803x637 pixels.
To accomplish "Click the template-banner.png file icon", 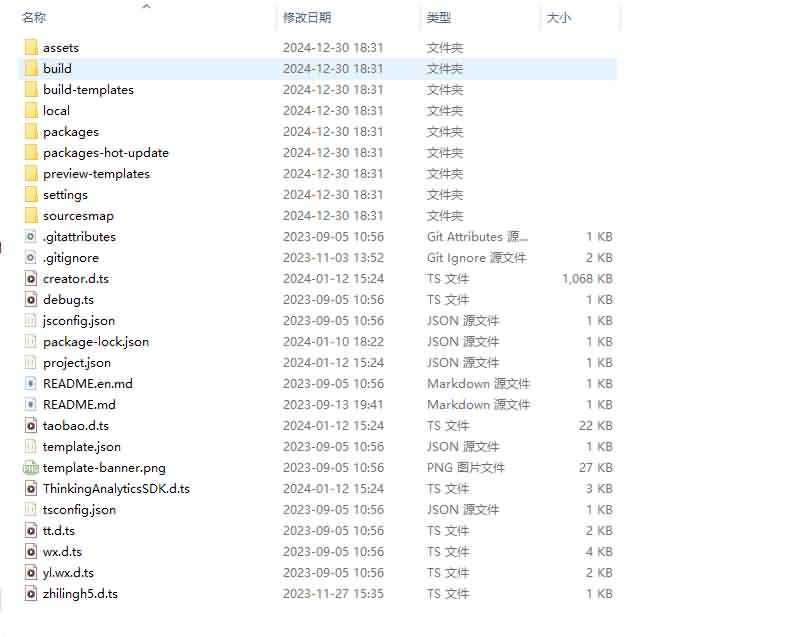I will (30, 467).
